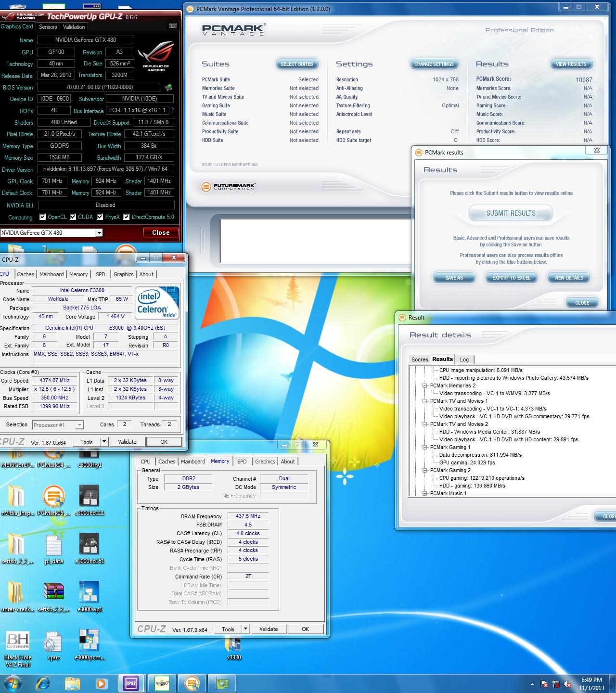Launch Internet Explorer from taskbar

coord(43,683)
